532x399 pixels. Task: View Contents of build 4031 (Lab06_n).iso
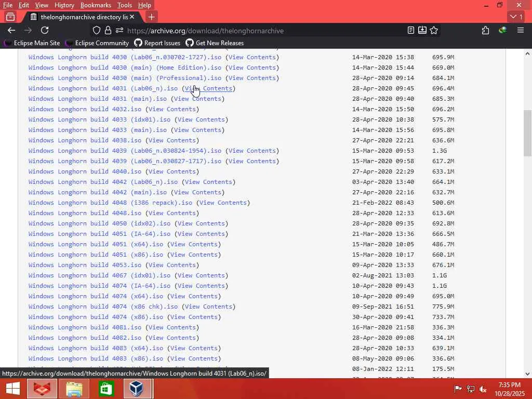click(x=208, y=88)
